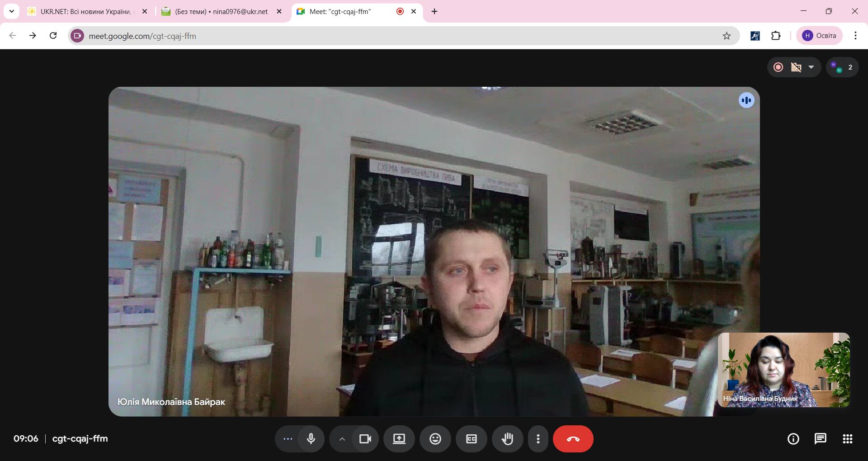Raise your hand in the meeting
Image resolution: width=868 pixels, height=461 pixels.
click(x=507, y=439)
